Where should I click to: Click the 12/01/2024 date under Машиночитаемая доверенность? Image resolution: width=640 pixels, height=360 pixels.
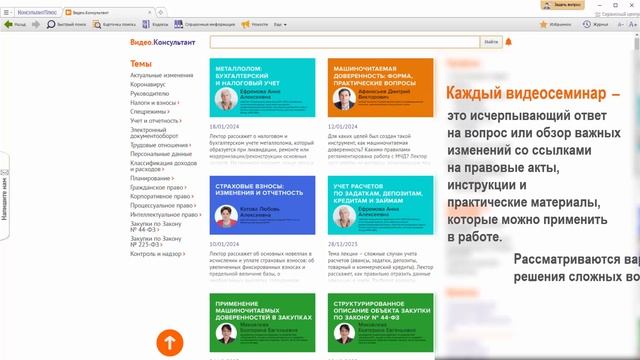click(342, 127)
